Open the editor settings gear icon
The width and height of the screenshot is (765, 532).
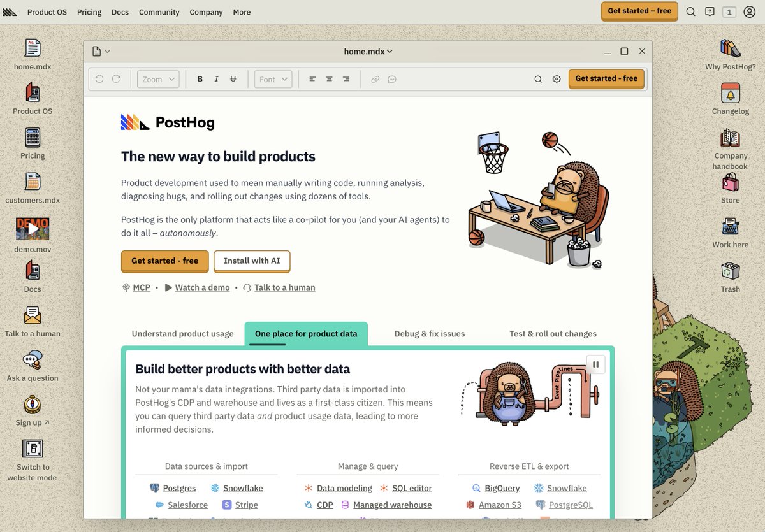[557, 79]
